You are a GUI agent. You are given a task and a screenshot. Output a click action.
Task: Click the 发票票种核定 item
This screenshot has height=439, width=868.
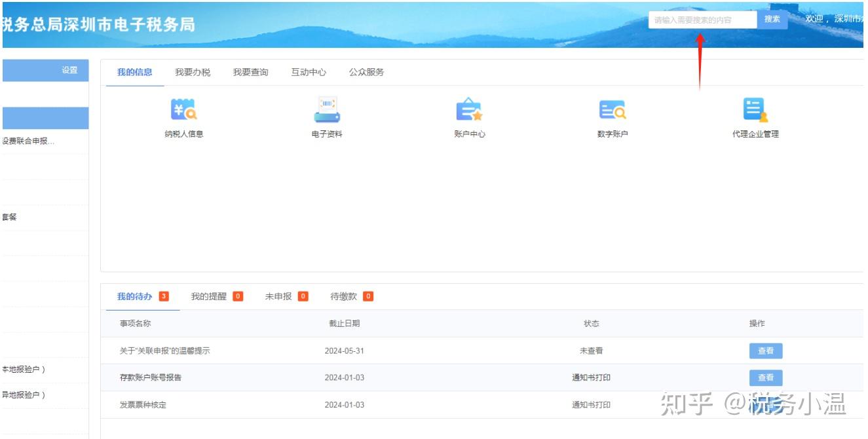[x=143, y=405]
